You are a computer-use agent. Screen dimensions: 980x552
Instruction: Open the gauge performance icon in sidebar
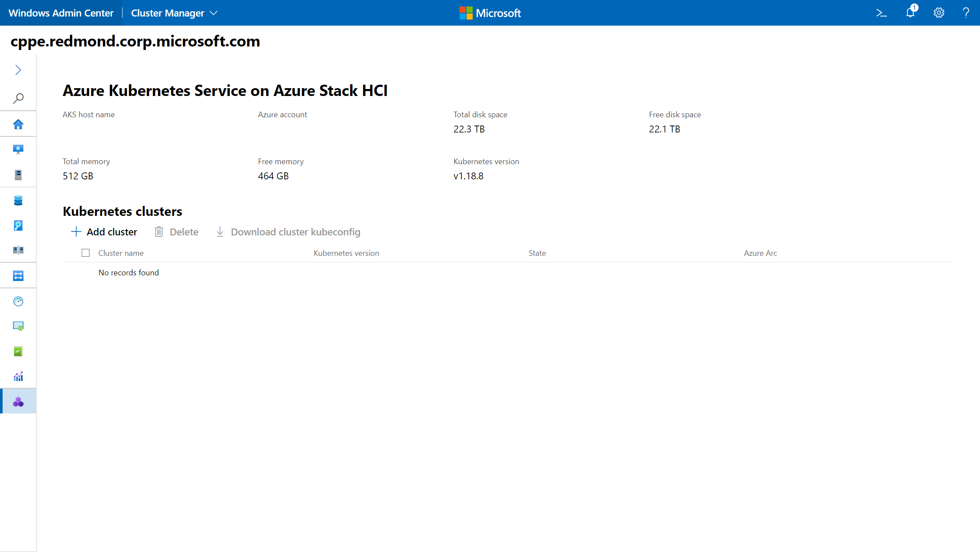(x=18, y=301)
